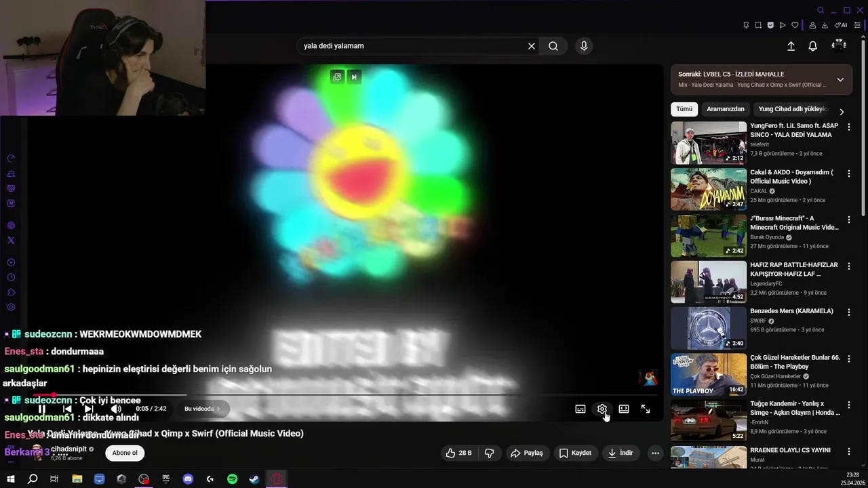This screenshot has height=488, width=868.
Task: Select the 'Tümü' filter chip
Action: click(684, 109)
